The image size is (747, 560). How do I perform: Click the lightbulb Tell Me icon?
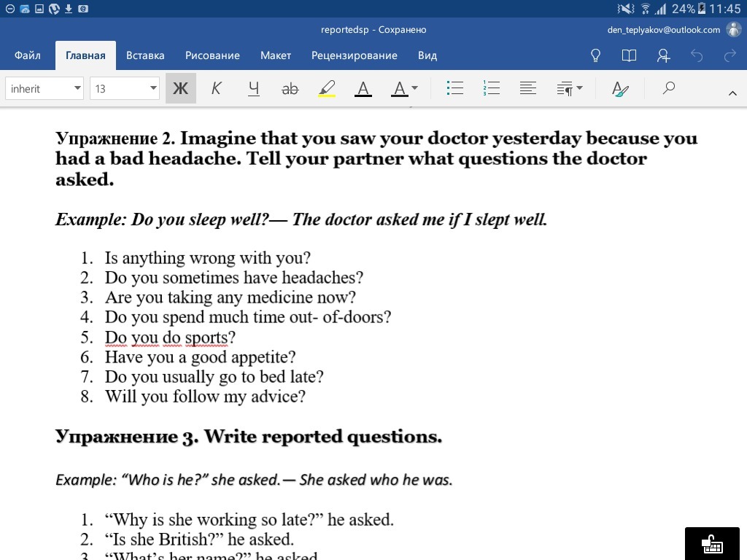coord(595,55)
